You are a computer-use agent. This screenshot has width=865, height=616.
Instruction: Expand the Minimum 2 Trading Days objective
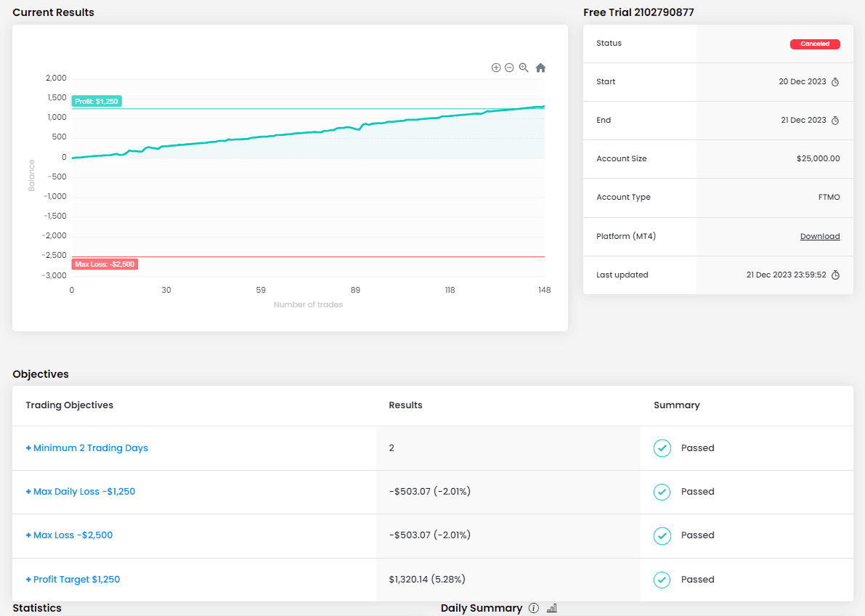pyautogui.click(x=86, y=448)
